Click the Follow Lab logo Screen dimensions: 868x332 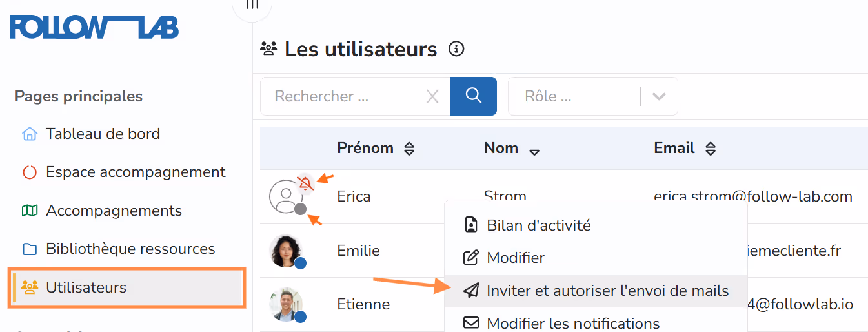[94, 28]
